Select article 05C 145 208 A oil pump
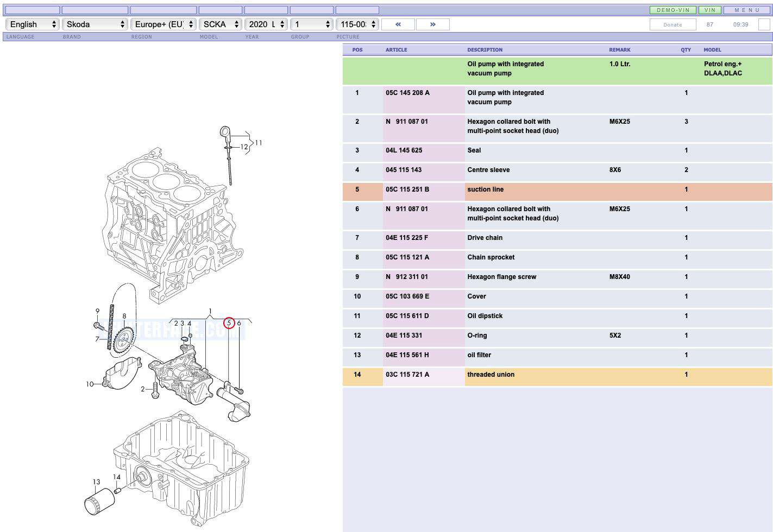The width and height of the screenshot is (773, 532). [x=407, y=93]
